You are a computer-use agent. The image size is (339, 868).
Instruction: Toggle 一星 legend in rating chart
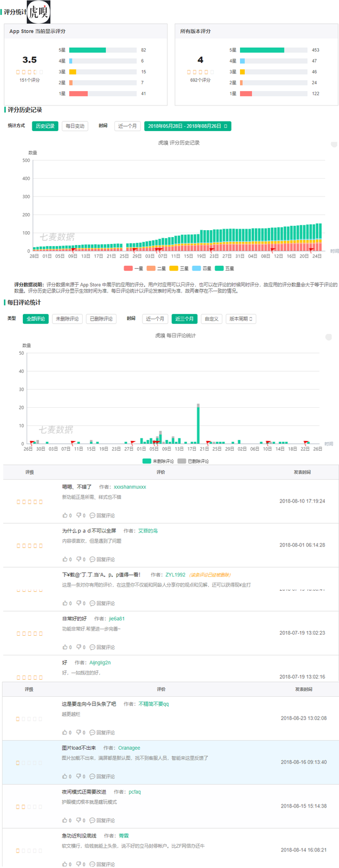coord(133,269)
